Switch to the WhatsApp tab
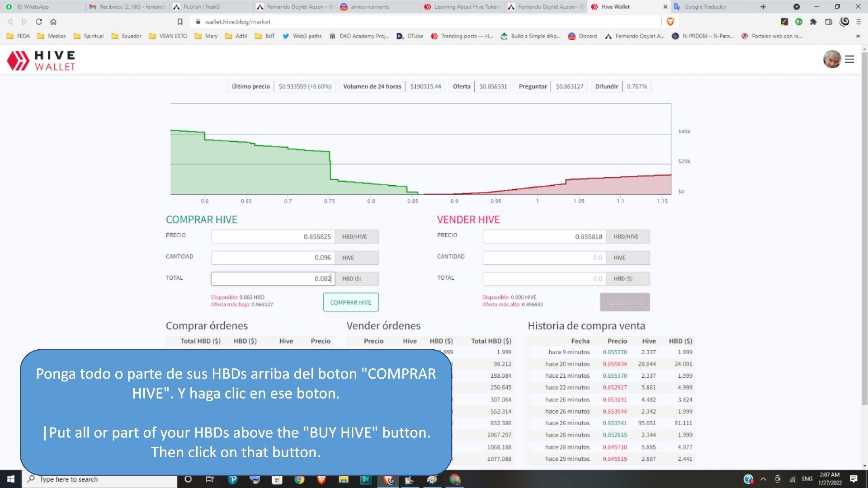 click(x=43, y=7)
